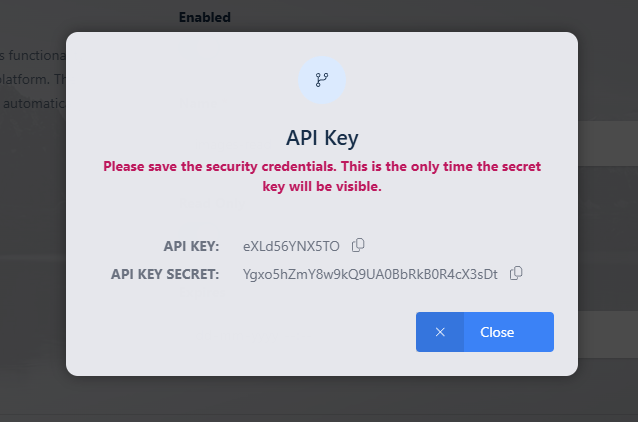638x422 pixels.
Task: Click the API key value eXLd56YNX5TO
Action: [x=291, y=246]
